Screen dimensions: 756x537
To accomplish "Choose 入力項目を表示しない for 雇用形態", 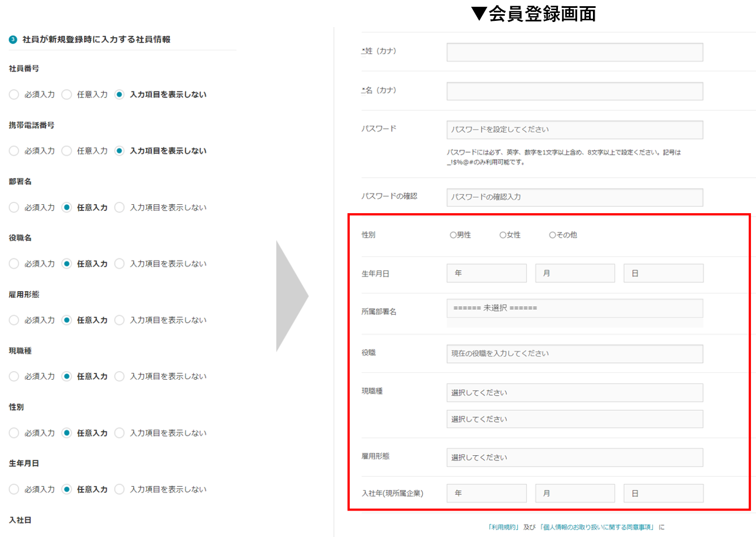I will click(x=119, y=320).
